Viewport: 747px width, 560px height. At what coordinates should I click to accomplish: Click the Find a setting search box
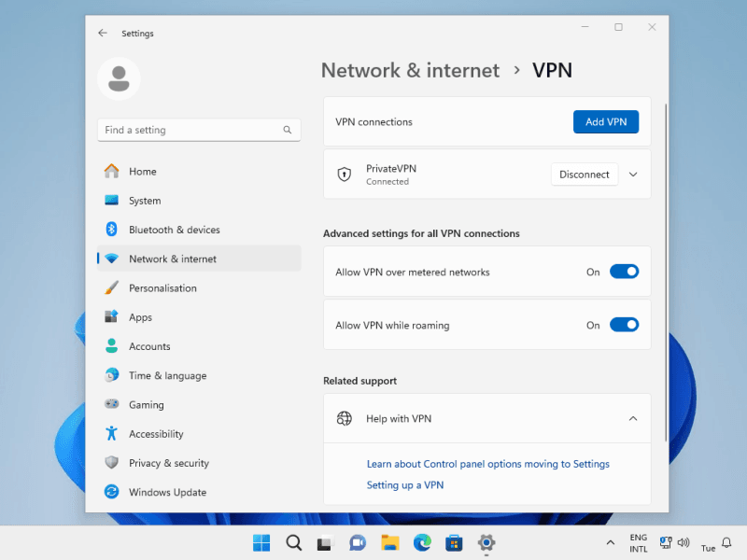(x=191, y=131)
